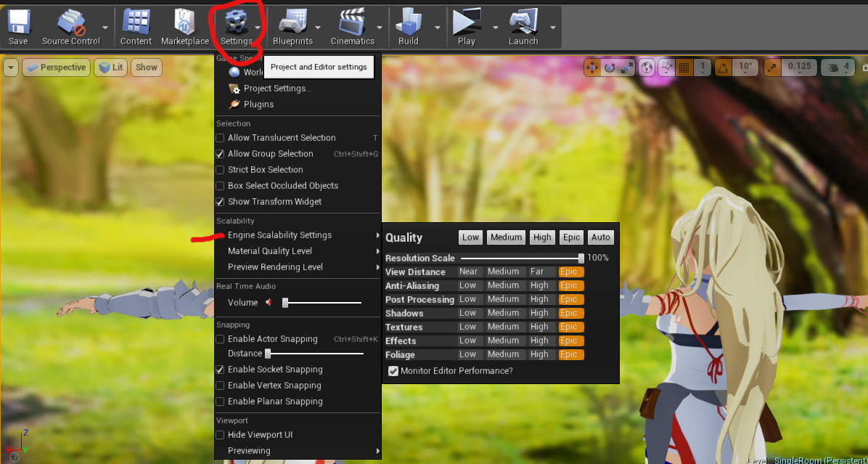
Task: Open Build options dropdown arrow
Action: tap(438, 27)
